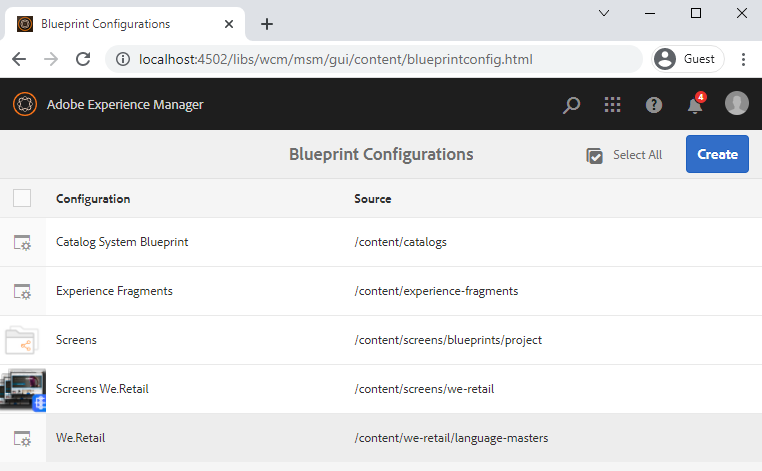Screen dimensions: 762x471
Task: Reload the current page
Action: [x=81, y=59]
